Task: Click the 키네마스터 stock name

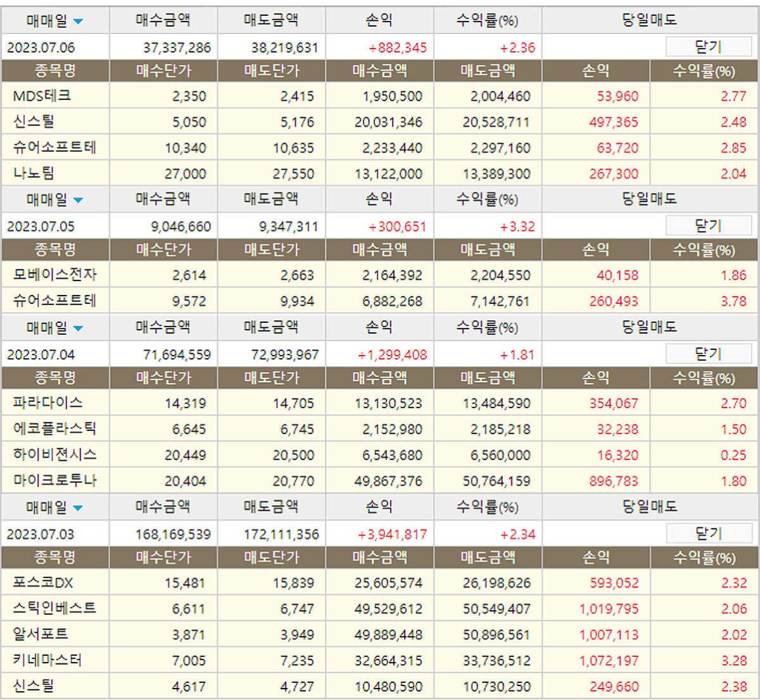Action: tap(47, 661)
